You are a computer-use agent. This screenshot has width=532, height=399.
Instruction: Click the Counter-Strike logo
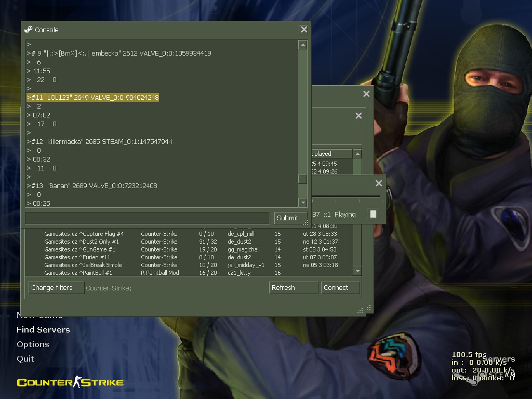point(70,382)
